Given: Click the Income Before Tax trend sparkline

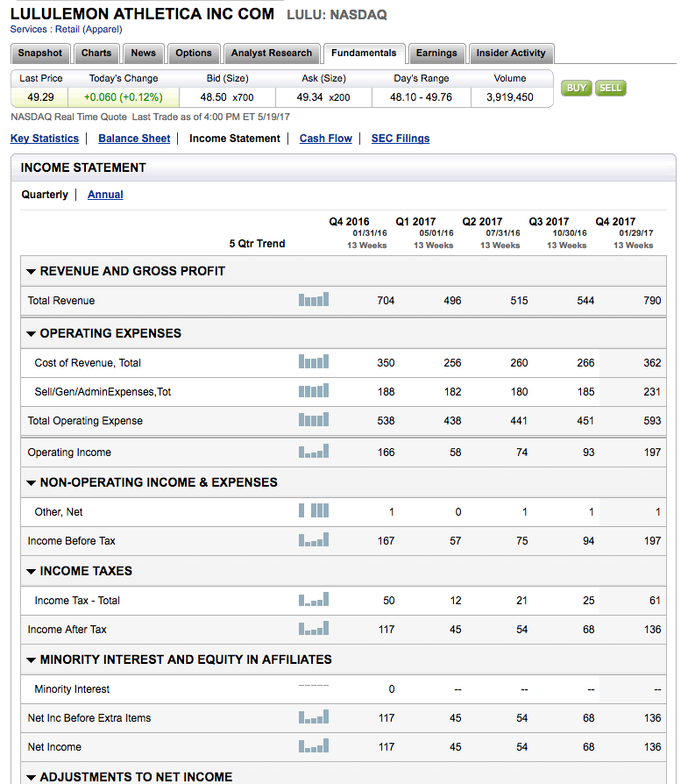Looking at the screenshot, I should pyautogui.click(x=314, y=540).
